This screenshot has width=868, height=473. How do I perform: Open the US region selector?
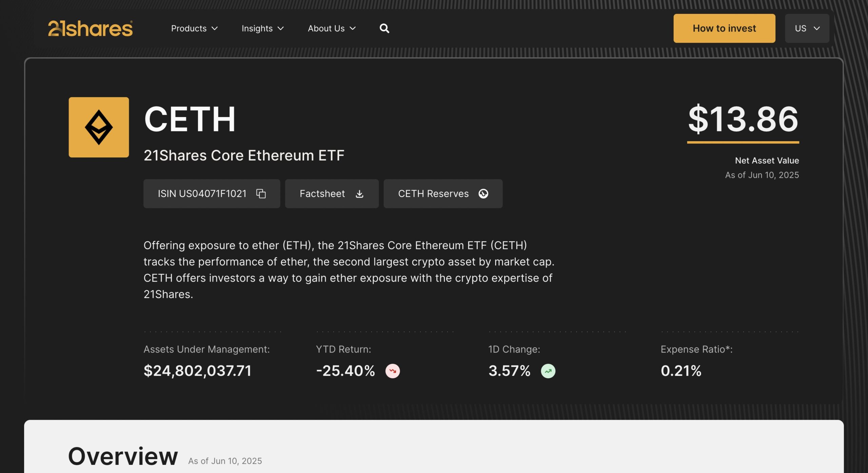[807, 28]
